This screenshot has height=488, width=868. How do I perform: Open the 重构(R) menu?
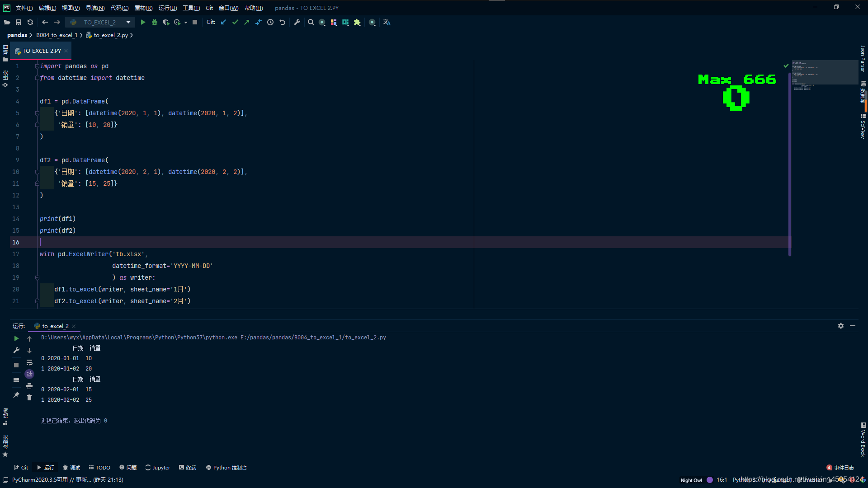(x=144, y=8)
